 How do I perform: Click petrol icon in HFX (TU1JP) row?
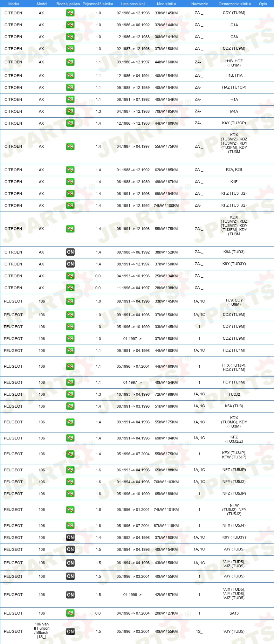pos(70,366)
